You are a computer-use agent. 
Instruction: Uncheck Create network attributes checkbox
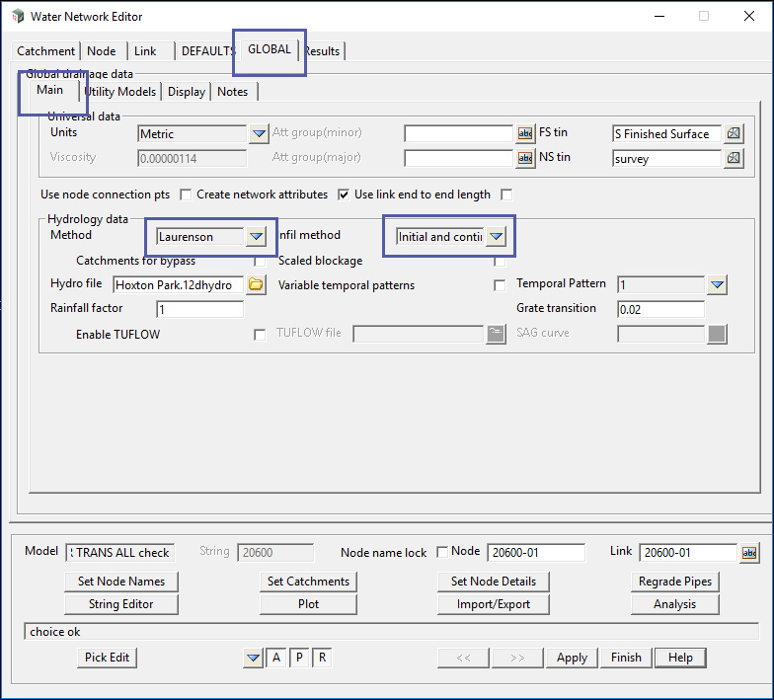coord(344,194)
